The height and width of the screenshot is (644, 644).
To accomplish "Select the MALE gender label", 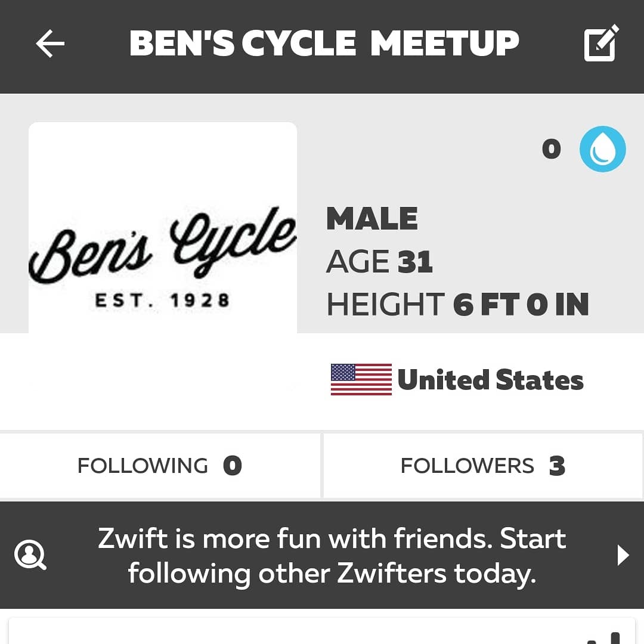I will (x=372, y=219).
